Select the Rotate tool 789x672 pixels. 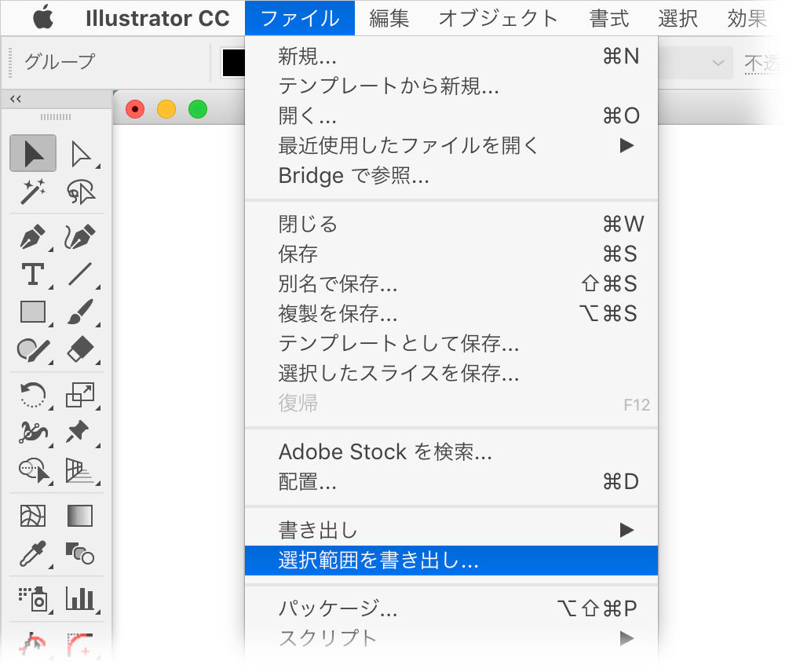click(x=33, y=394)
